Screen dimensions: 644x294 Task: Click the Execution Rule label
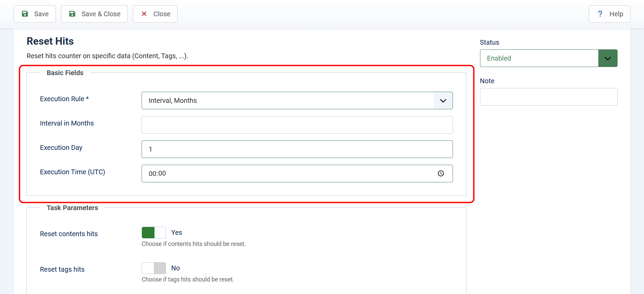(x=64, y=99)
